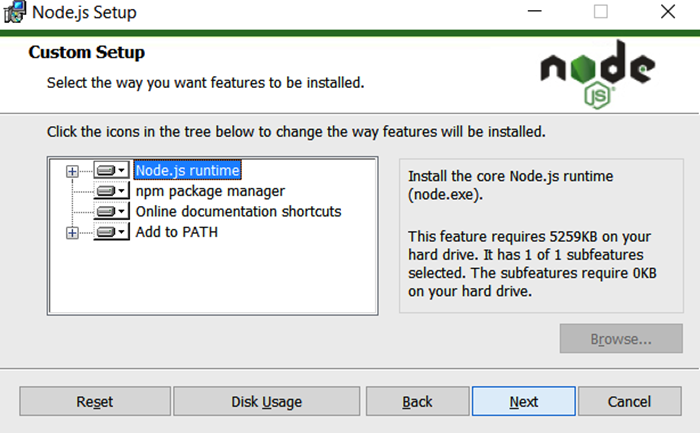Close the Node.js Setup window

click(x=668, y=12)
